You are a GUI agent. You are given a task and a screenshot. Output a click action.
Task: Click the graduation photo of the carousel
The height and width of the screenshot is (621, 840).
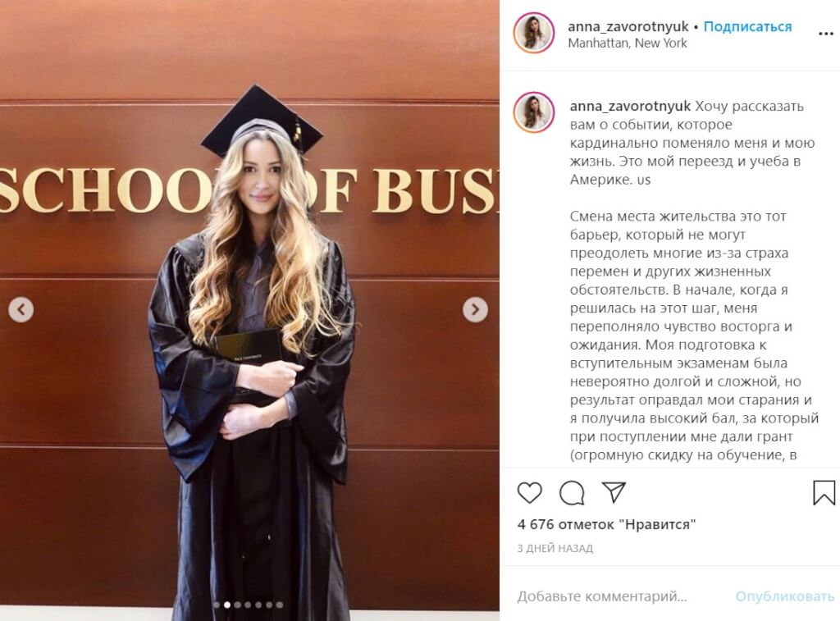[249, 310]
